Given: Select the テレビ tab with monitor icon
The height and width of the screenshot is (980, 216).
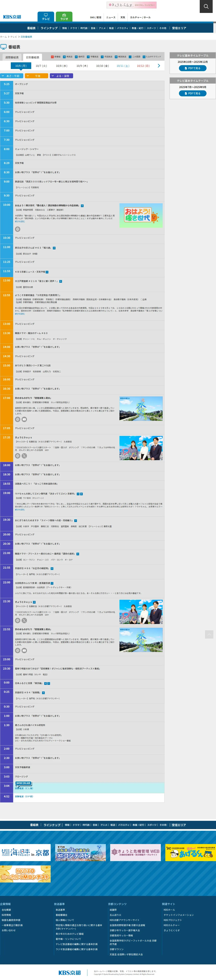Looking at the screenshot, I should coord(46,17).
